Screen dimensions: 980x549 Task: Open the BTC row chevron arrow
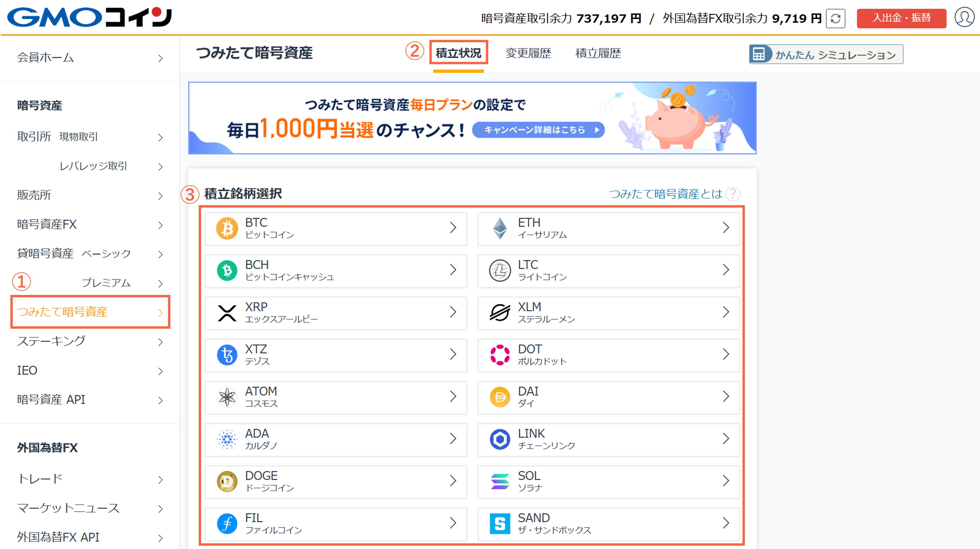(453, 228)
